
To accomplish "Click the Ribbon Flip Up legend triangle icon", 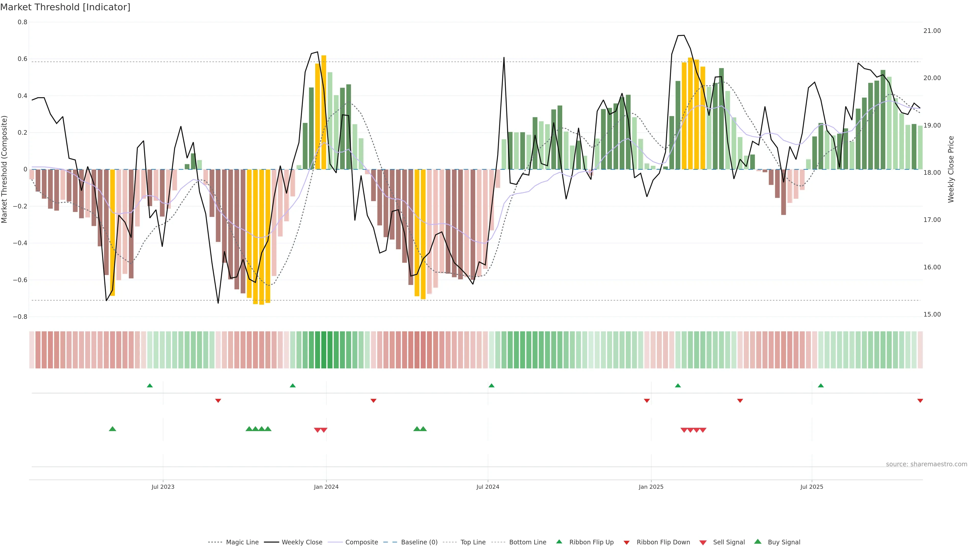I will click(559, 542).
